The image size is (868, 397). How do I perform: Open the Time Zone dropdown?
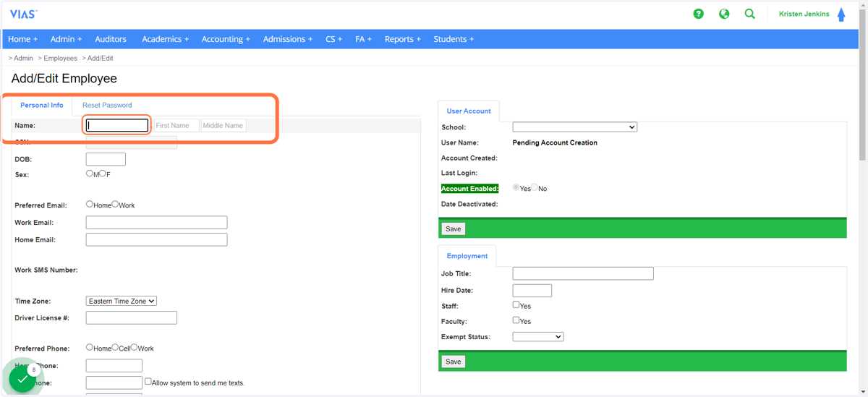coord(122,301)
